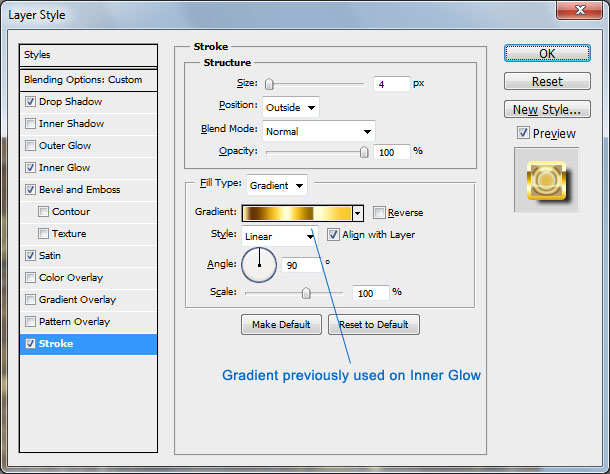Viewport: 610px width, 474px height.
Task: Enable the Gradient Overlay checkbox
Action: [30, 299]
